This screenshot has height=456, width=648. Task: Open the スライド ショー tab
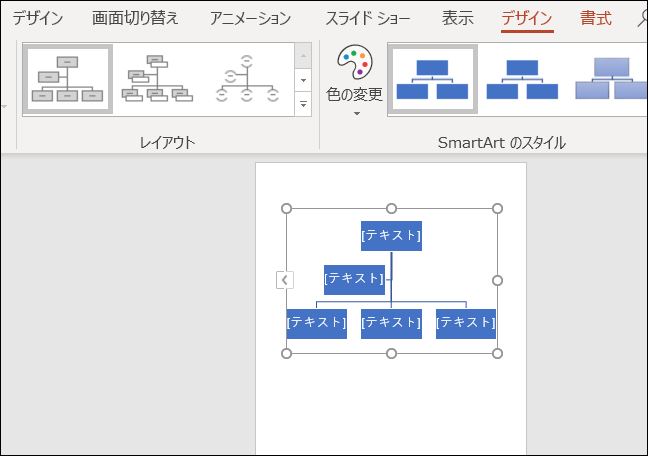point(367,18)
